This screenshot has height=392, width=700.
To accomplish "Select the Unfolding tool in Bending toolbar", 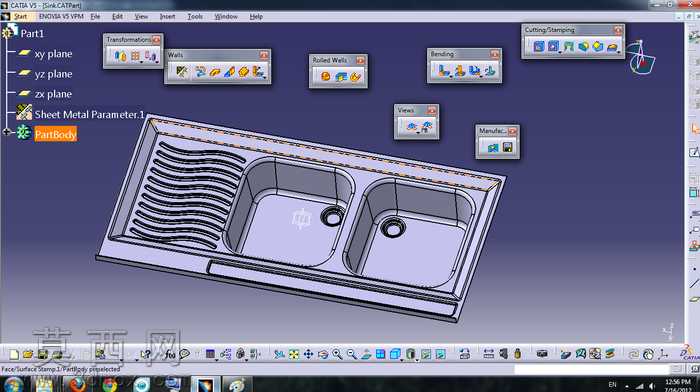I will tap(475, 71).
